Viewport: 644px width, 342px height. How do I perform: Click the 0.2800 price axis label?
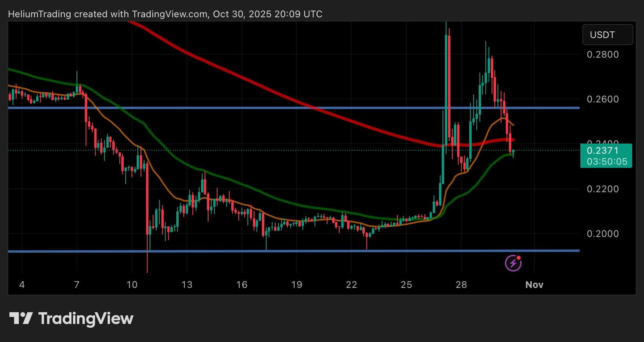[602, 55]
